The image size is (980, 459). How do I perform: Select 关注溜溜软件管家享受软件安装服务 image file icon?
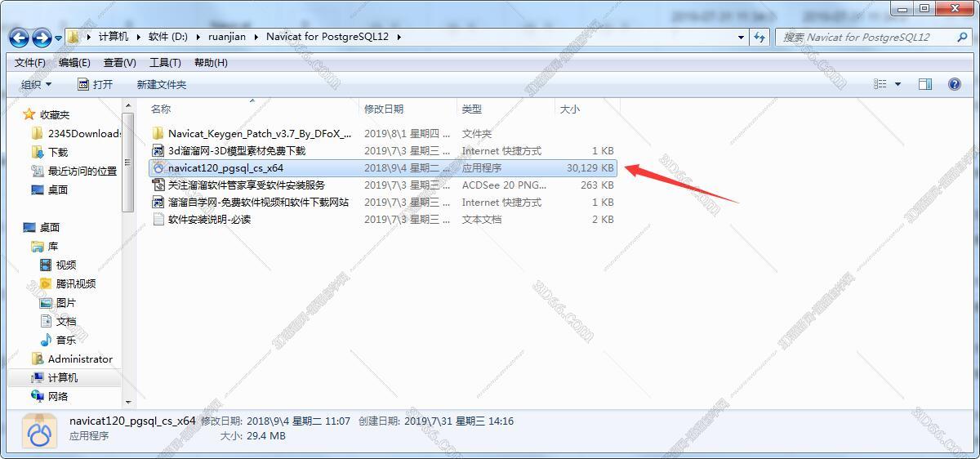pyautogui.click(x=158, y=185)
